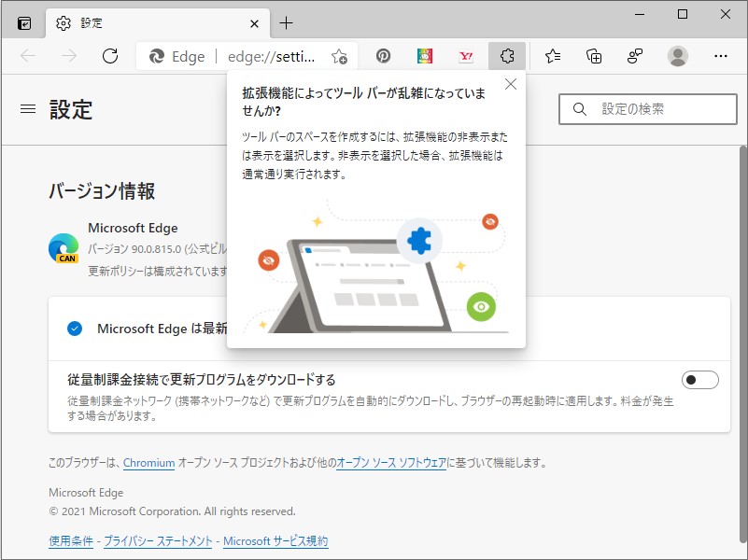Refresh the current settings page
The height and width of the screenshot is (560, 748).
(x=109, y=56)
